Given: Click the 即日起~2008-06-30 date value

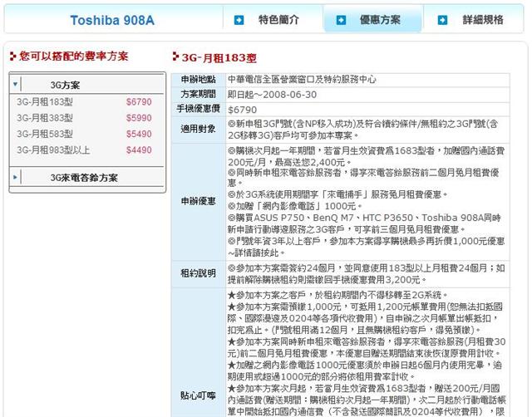Looking at the screenshot, I should tap(272, 94).
